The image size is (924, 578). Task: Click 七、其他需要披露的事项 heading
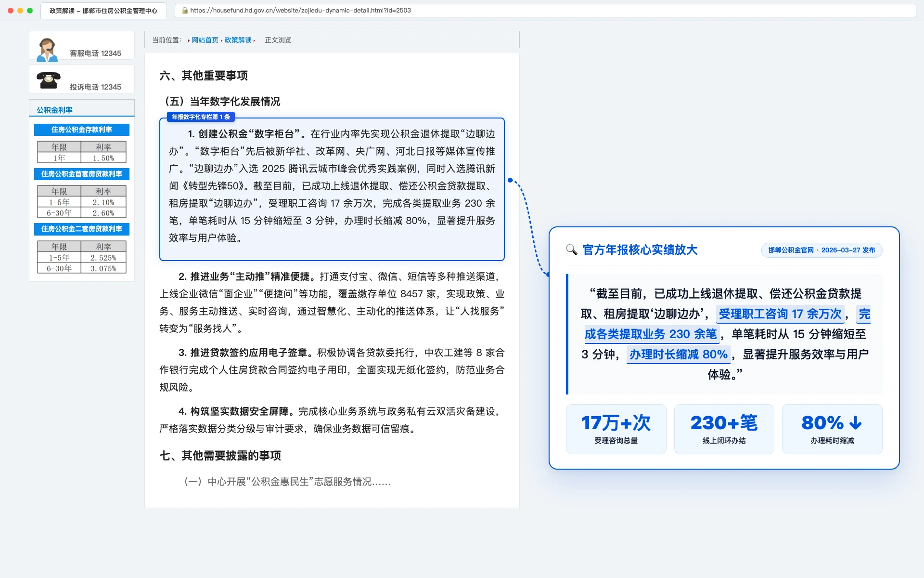pos(220,456)
